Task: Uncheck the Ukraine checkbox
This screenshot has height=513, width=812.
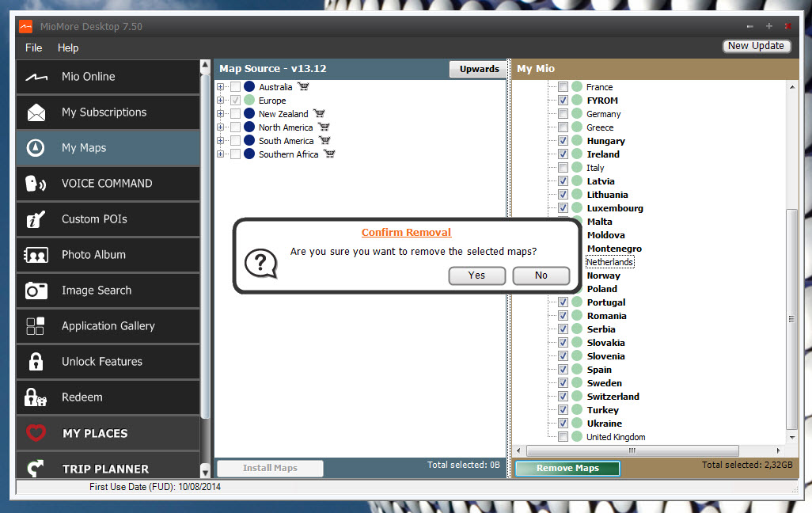Action: click(x=563, y=424)
